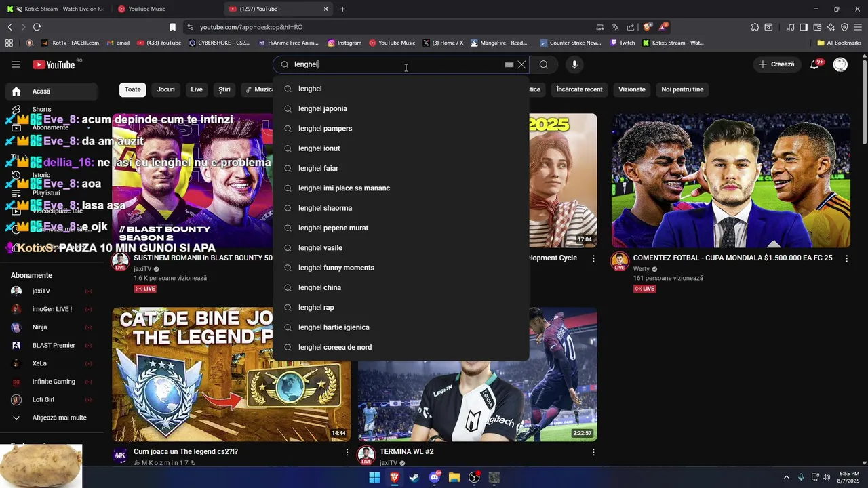Screen dimensions: 868x488
Task: Open the Instagram bookmark
Action: coord(344,43)
